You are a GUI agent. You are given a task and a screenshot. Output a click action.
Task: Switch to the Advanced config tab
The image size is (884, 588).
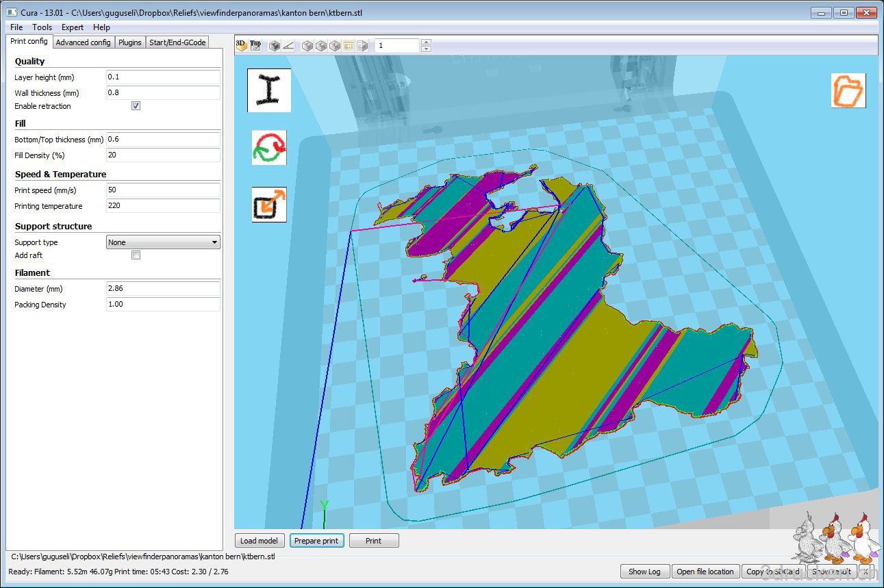click(83, 42)
